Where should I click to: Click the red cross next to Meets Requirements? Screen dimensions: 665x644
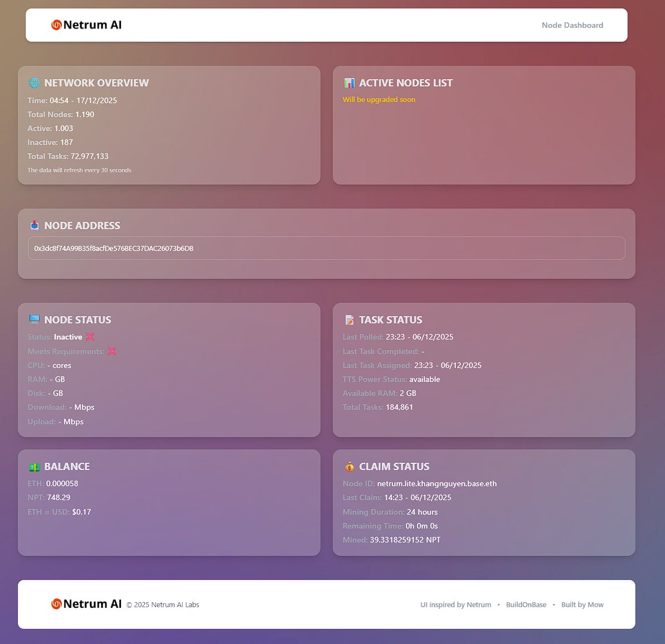click(x=112, y=351)
